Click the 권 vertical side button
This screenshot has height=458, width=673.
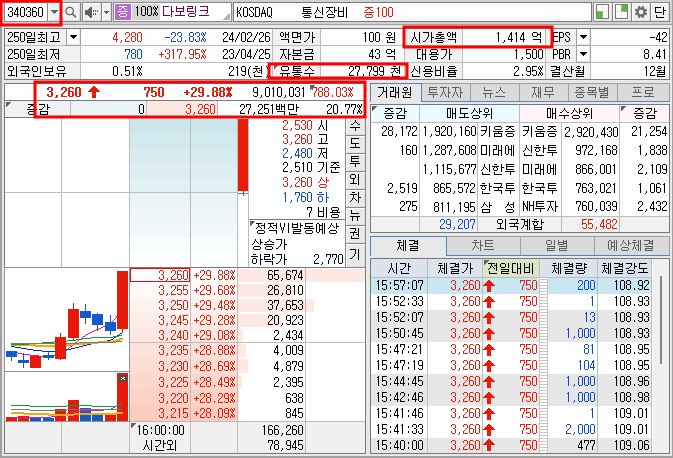(x=355, y=234)
